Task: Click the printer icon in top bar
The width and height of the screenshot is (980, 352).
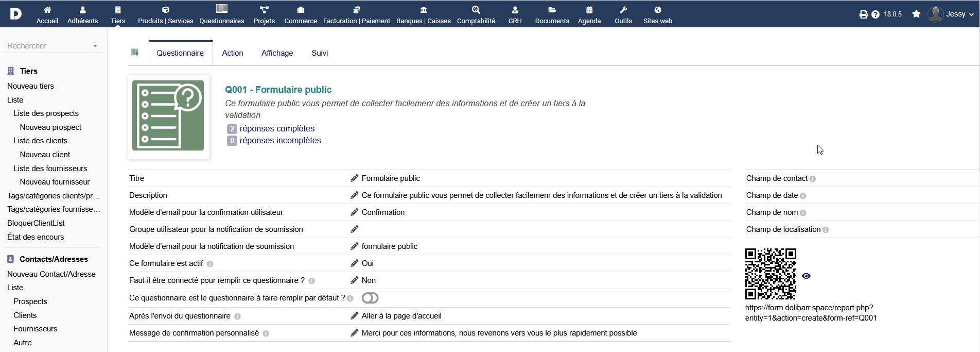Action: [864, 14]
